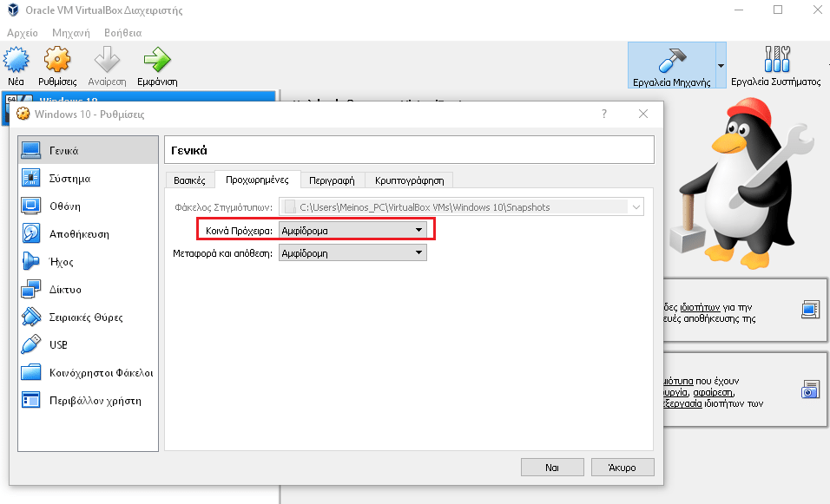830x504 pixels.
Task: Open Αποθήκευση storage settings category
Action: 88,233
